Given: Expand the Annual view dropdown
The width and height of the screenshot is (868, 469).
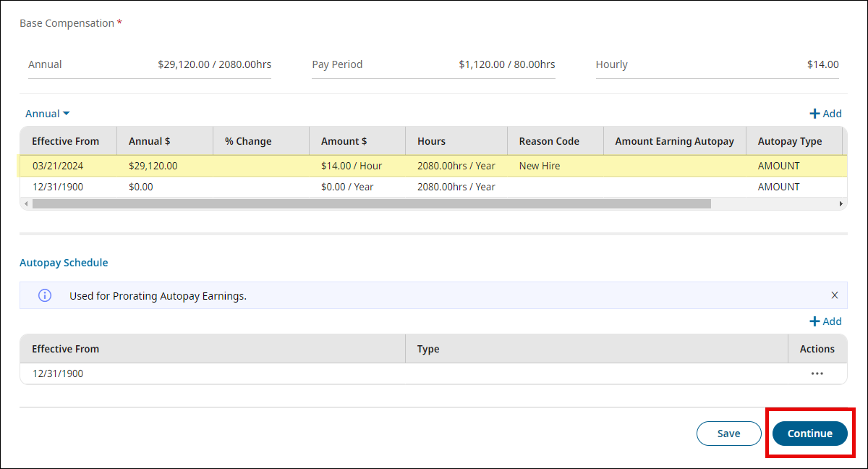Looking at the screenshot, I should (48, 114).
